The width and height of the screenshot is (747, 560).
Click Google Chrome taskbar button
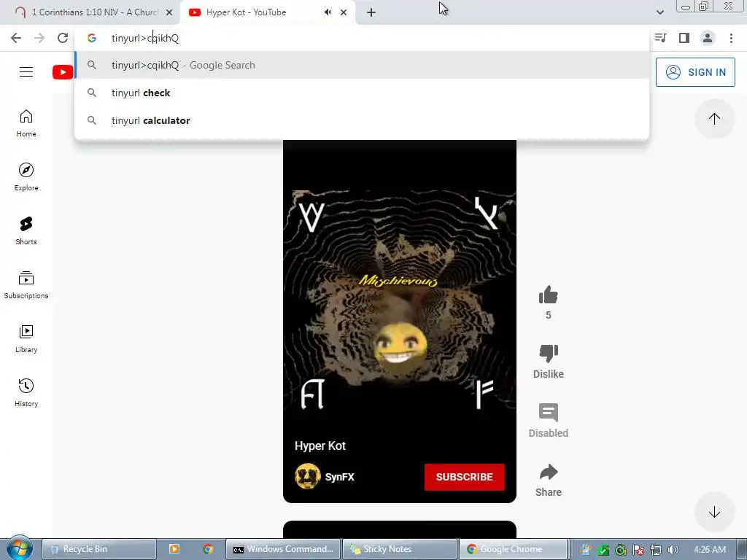513,549
